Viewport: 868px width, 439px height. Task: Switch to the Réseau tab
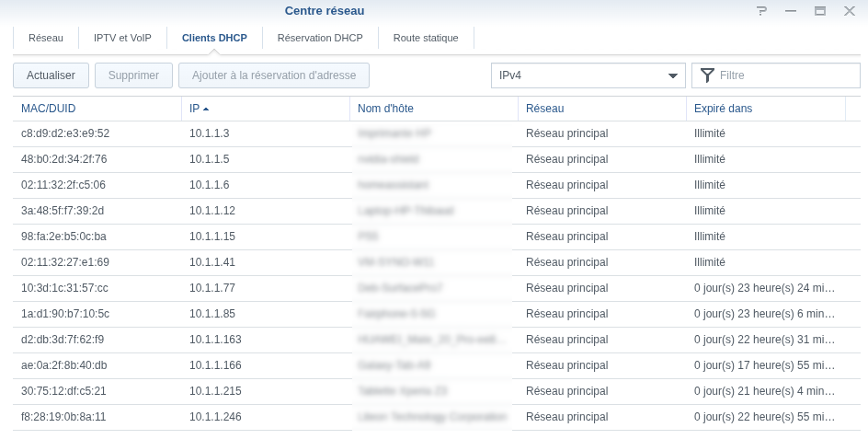coord(46,38)
